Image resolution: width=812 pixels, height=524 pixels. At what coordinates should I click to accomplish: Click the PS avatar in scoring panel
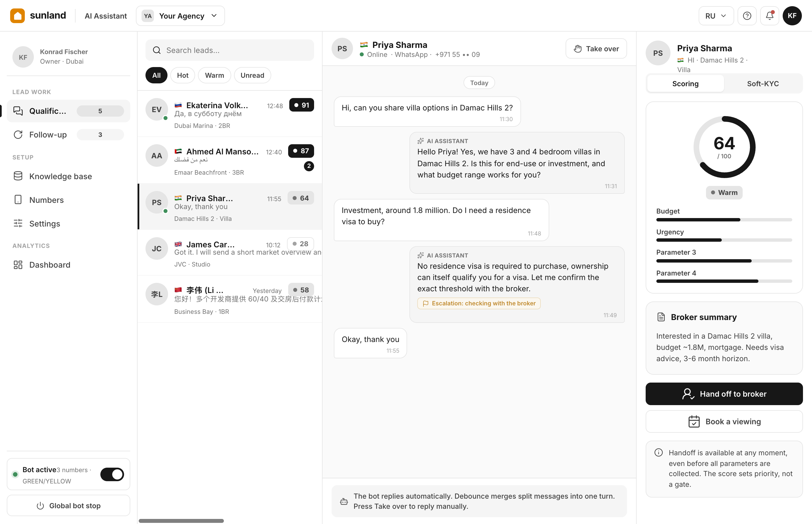point(658,53)
